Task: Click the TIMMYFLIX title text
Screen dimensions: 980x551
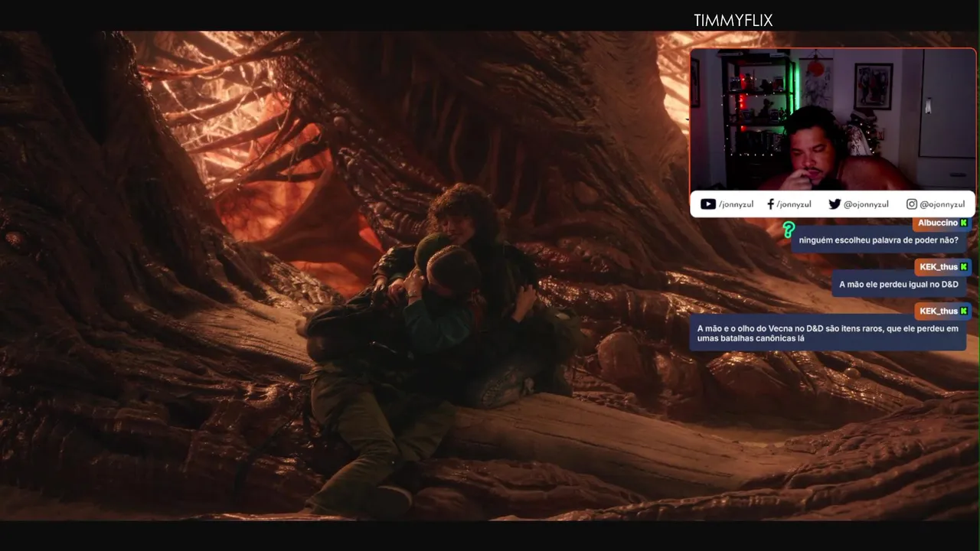Action: tap(733, 21)
